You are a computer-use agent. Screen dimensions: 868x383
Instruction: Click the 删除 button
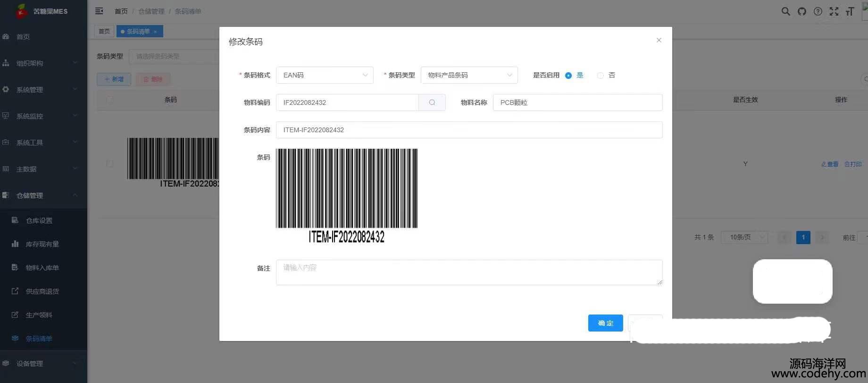click(x=153, y=79)
